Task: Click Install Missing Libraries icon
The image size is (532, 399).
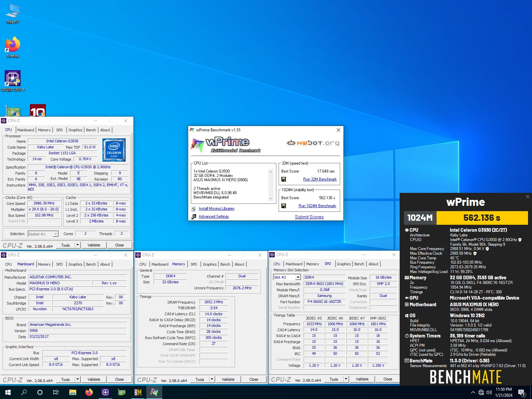Action: click(194, 209)
